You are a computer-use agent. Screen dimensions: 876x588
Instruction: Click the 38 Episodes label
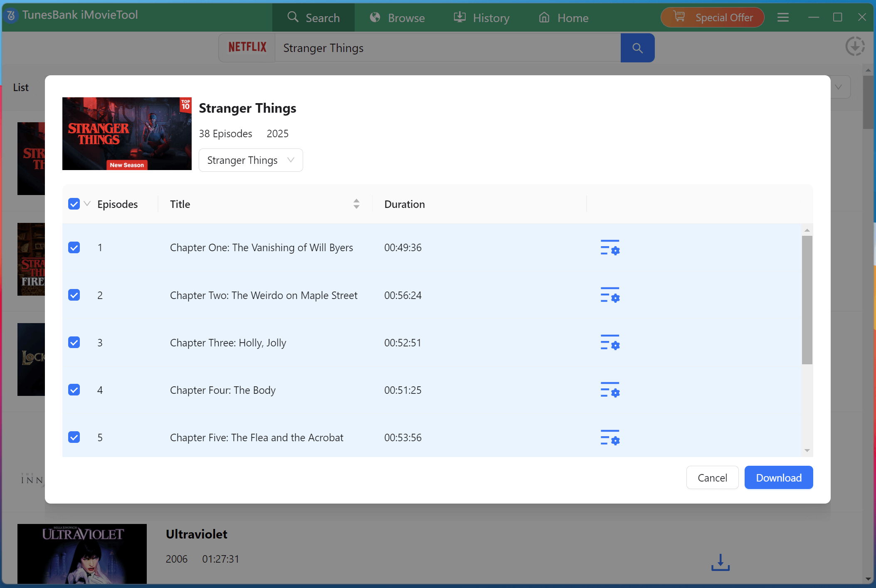(x=225, y=133)
